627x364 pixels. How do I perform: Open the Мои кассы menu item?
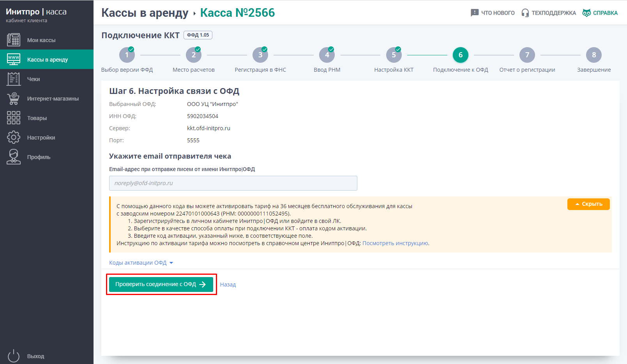click(x=47, y=40)
